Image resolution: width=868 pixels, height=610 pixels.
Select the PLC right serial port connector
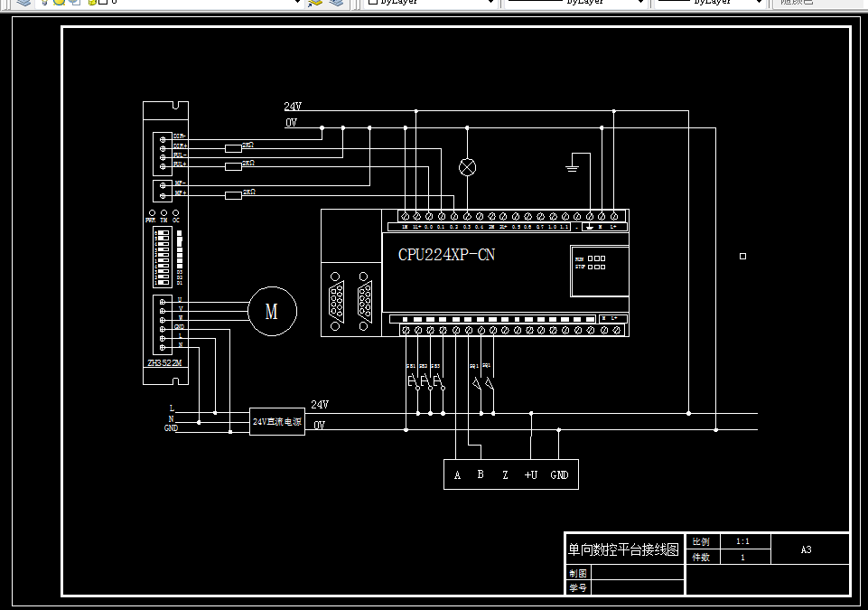[364, 302]
